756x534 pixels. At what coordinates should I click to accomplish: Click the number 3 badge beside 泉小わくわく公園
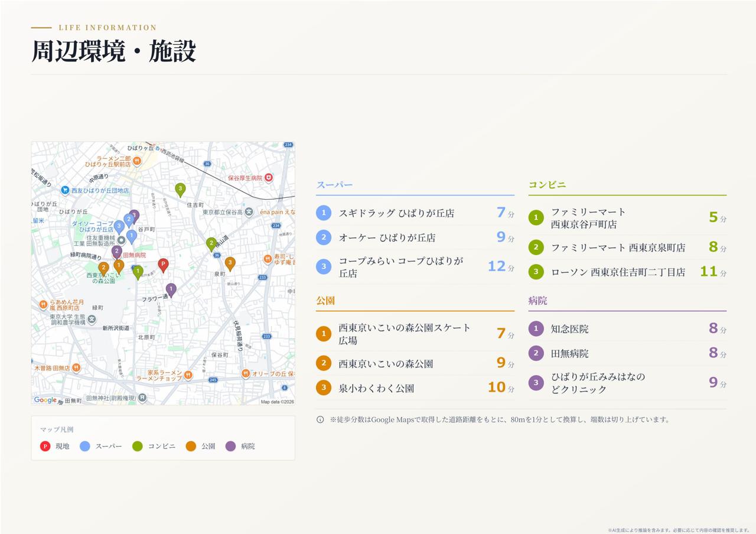click(324, 388)
